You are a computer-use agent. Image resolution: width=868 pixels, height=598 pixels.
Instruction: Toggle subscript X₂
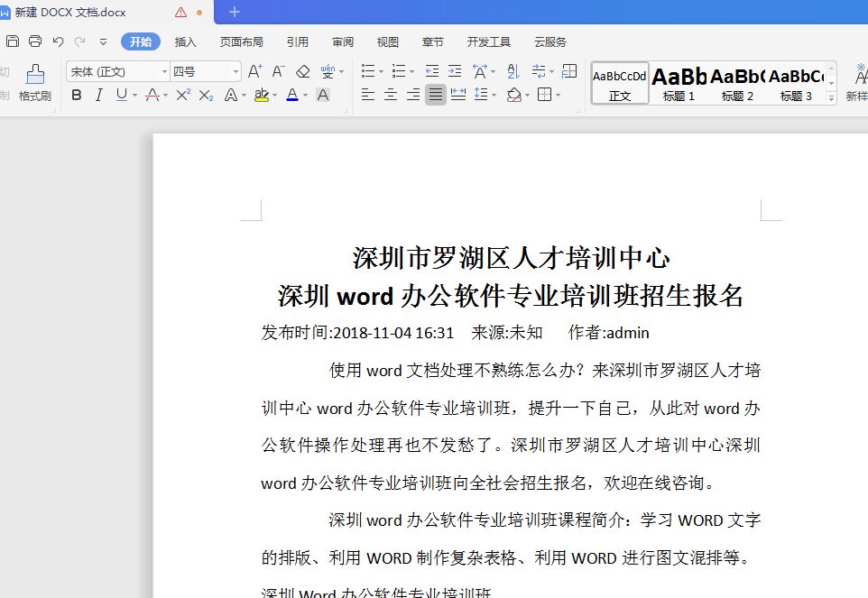click(x=206, y=95)
